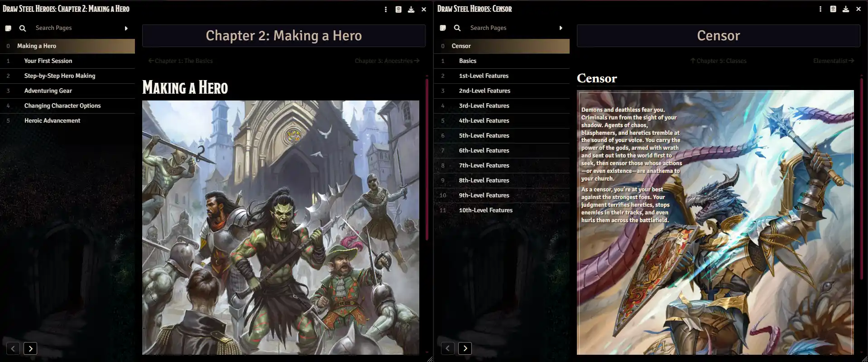Viewport: 868px width, 362px height.
Task: Open 8th-Level Features page
Action: coord(502,181)
